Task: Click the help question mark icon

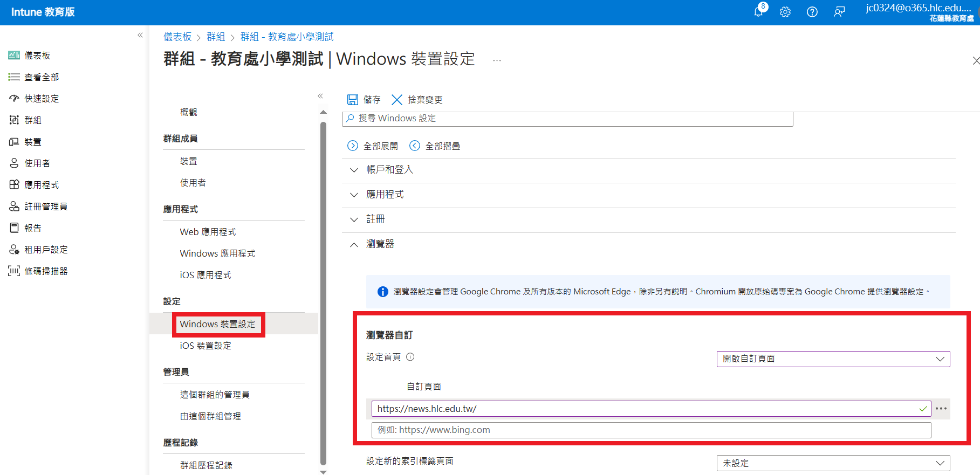Action: tap(812, 12)
